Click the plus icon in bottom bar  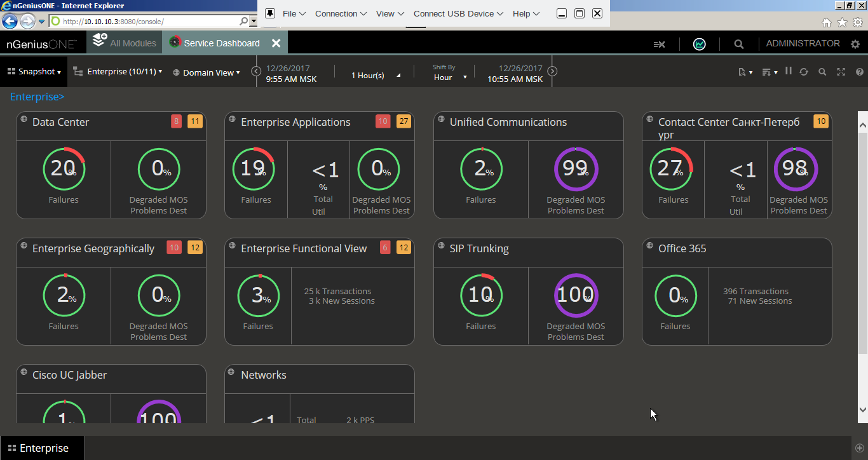(x=859, y=448)
